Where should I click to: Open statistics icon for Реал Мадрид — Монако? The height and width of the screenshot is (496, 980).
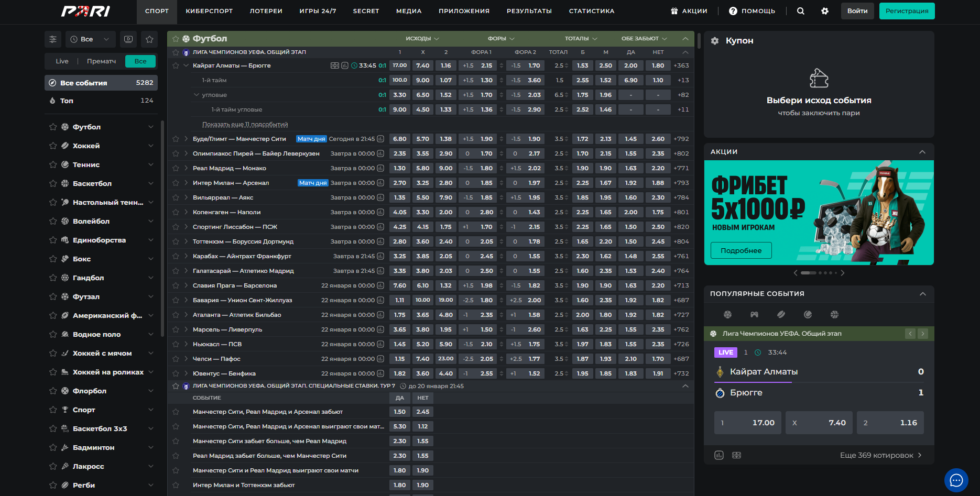[380, 168]
